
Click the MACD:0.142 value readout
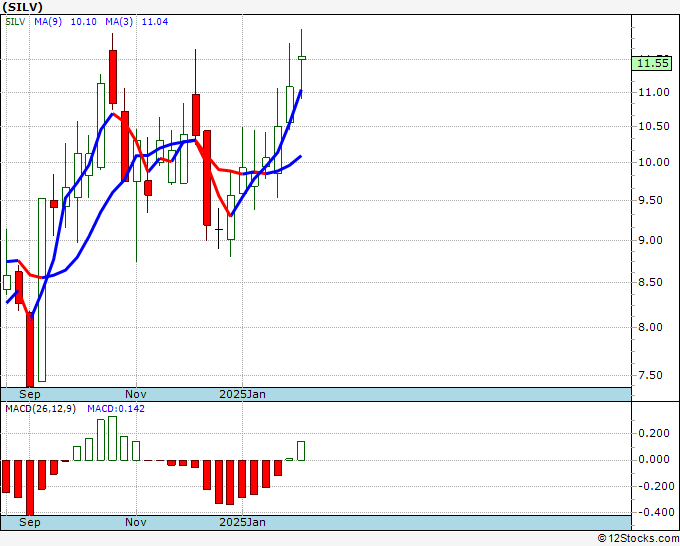click(116, 409)
